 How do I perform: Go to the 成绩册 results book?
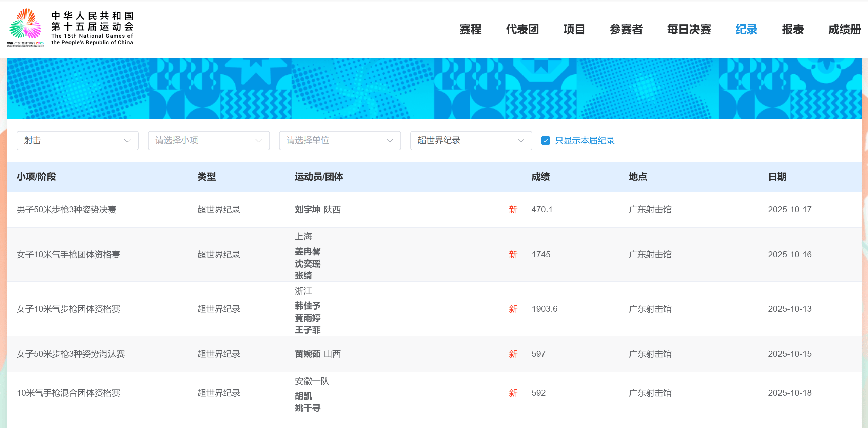844,30
